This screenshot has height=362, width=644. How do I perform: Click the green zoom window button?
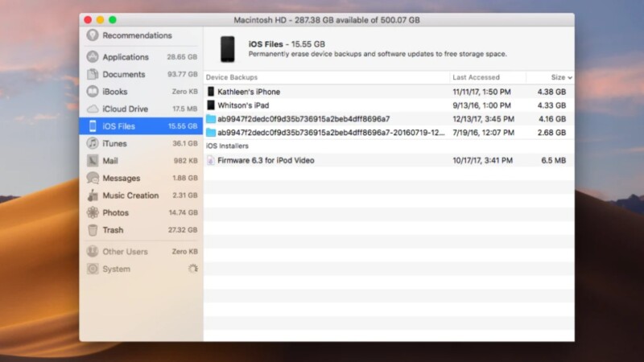click(x=112, y=19)
